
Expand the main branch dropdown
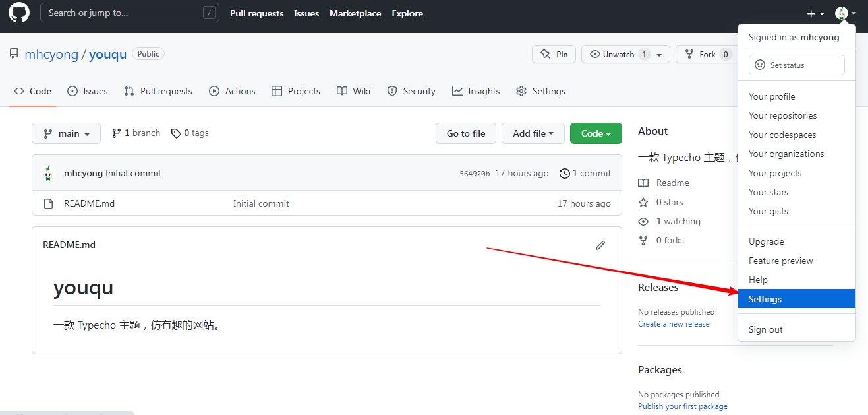66,133
